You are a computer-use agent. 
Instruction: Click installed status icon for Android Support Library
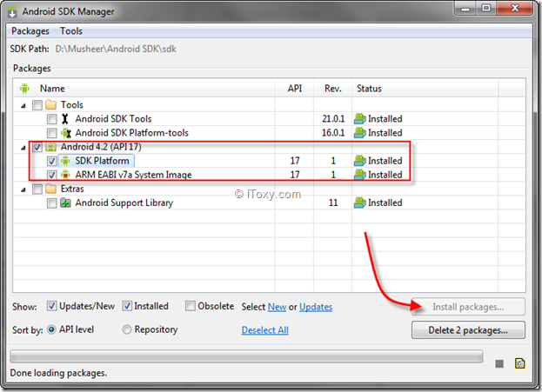point(360,203)
